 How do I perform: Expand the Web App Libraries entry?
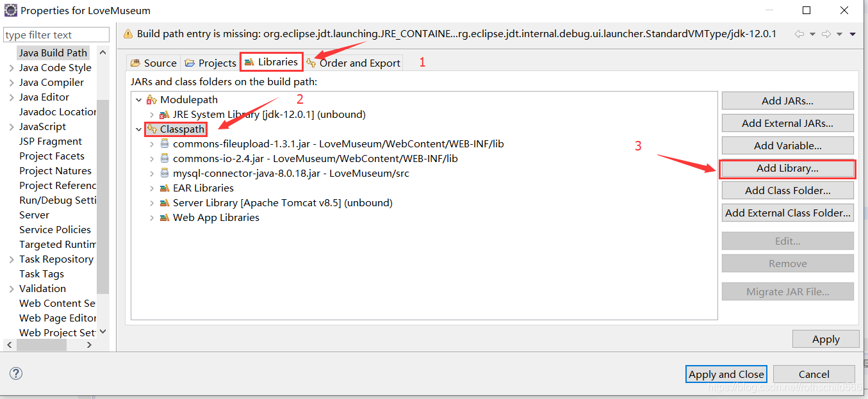(x=152, y=218)
